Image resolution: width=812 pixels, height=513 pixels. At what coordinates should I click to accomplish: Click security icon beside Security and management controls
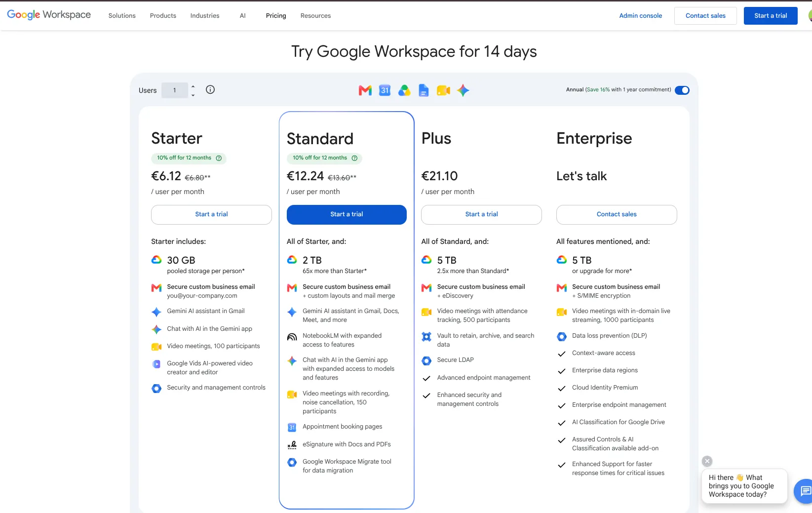coord(156,389)
